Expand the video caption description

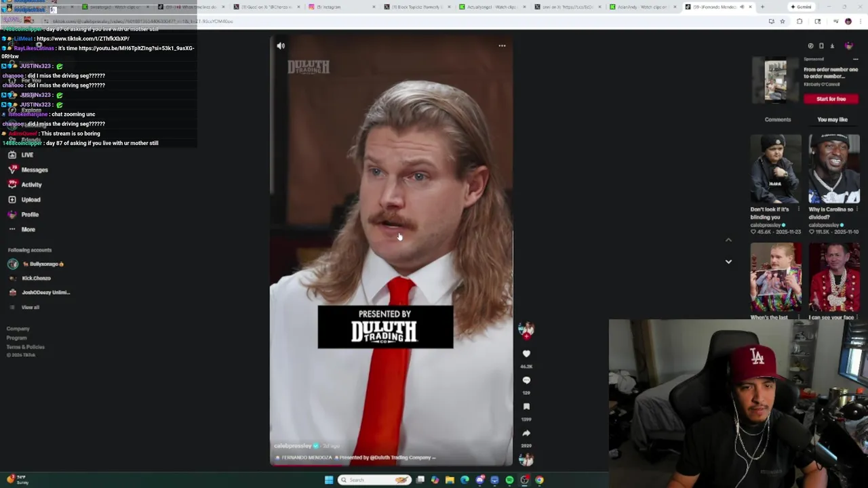[x=354, y=457]
